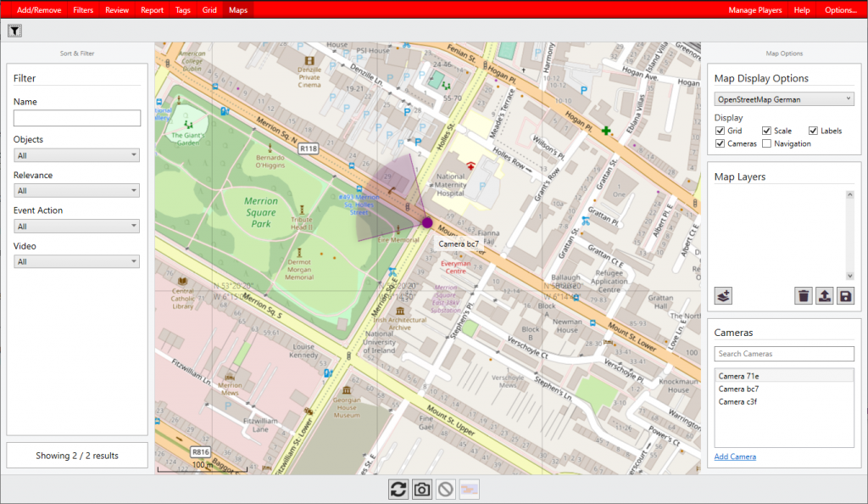Toggle the Labels display checkbox
868x504 pixels.
point(813,131)
